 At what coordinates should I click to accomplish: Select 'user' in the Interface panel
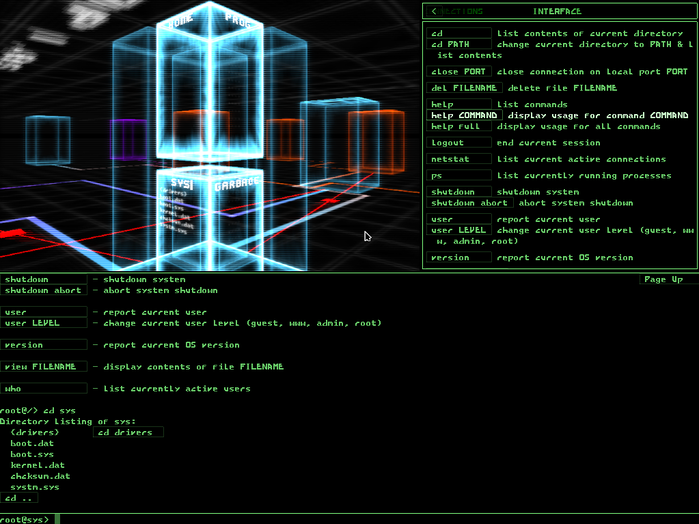click(459, 219)
